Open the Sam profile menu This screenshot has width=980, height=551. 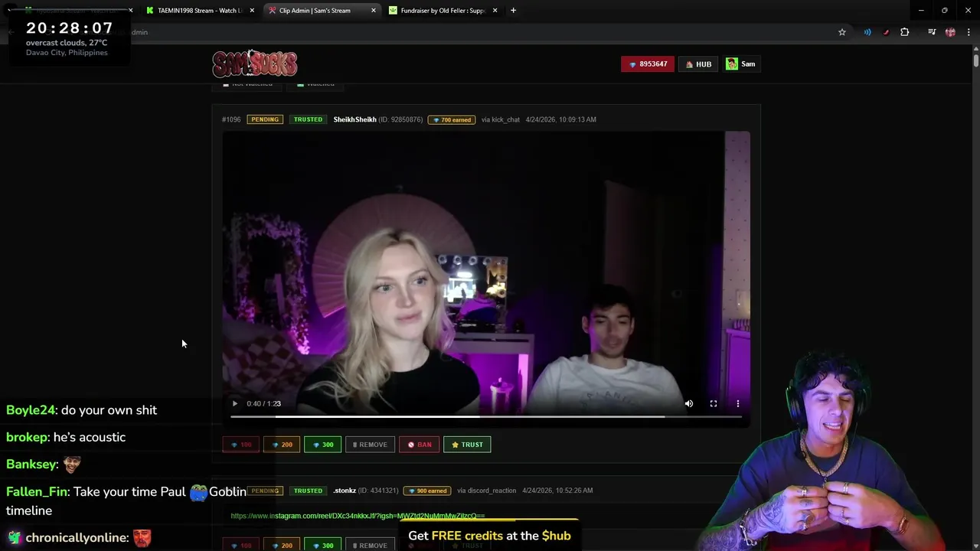[741, 64]
